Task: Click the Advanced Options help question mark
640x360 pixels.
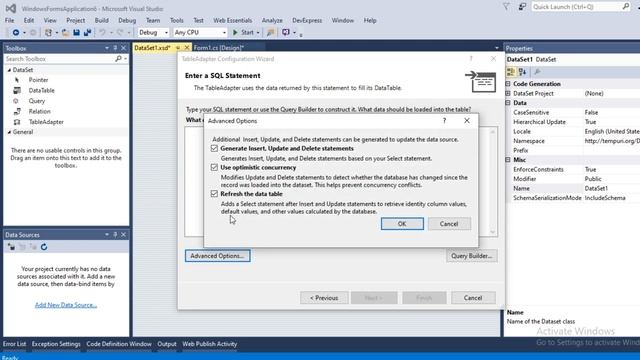Action: (444, 121)
